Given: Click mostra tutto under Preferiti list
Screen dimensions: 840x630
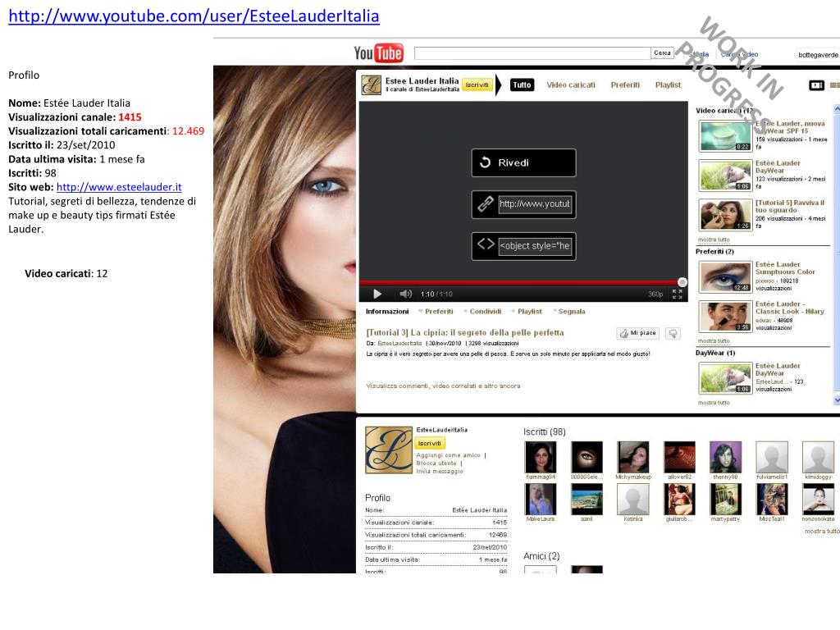Looking at the screenshot, I should 714,340.
